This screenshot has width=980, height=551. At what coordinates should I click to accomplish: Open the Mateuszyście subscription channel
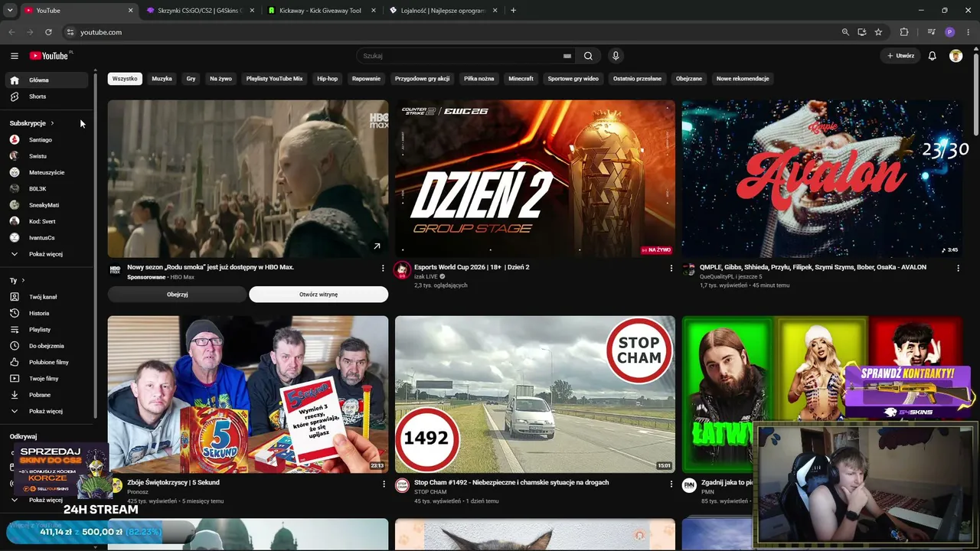(47, 173)
